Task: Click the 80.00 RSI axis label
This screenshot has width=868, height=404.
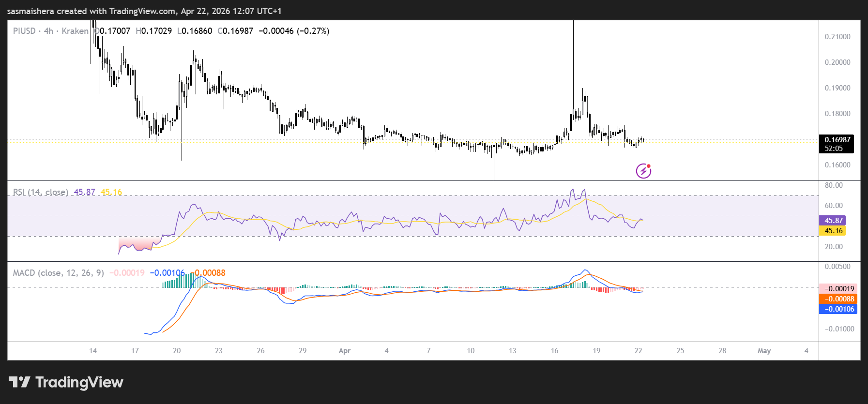Action: (x=834, y=185)
